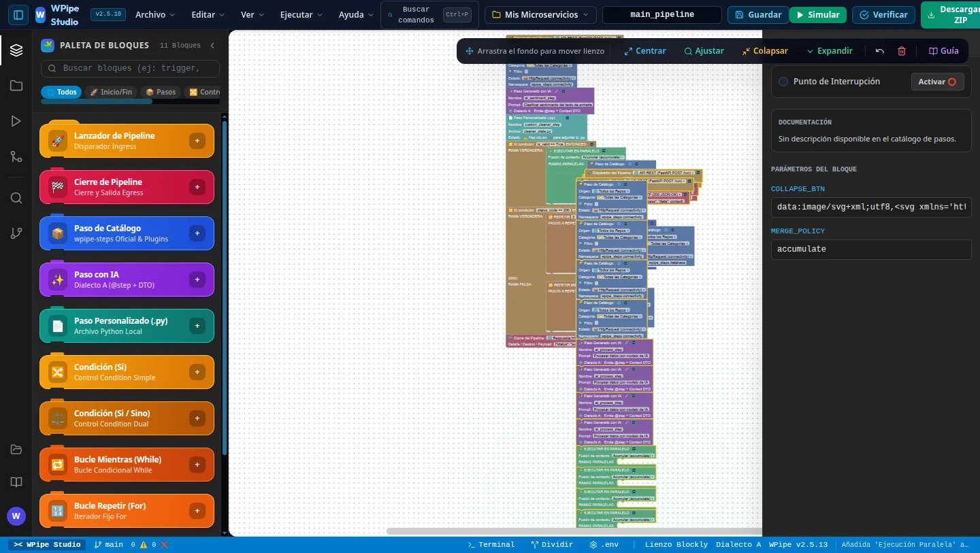Click Activar breakpoint button
Image resolution: width=980 pixels, height=553 pixels.
[x=937, y=82]
